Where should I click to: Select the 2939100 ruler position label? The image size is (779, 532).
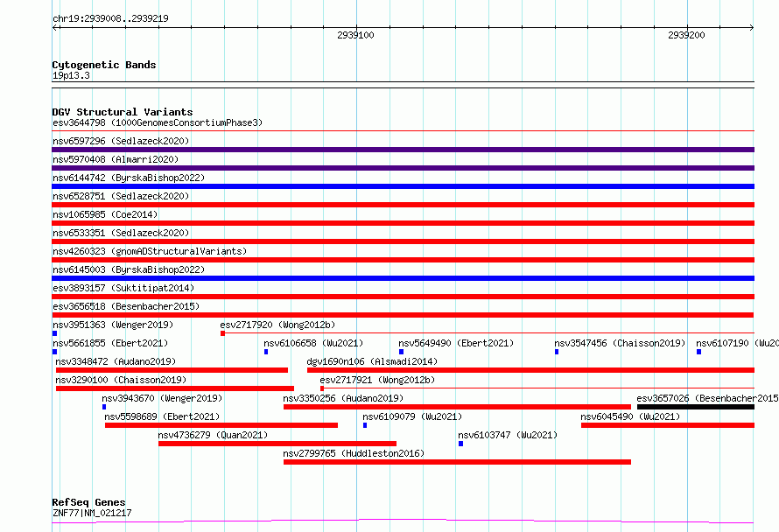tap(355, 35)
